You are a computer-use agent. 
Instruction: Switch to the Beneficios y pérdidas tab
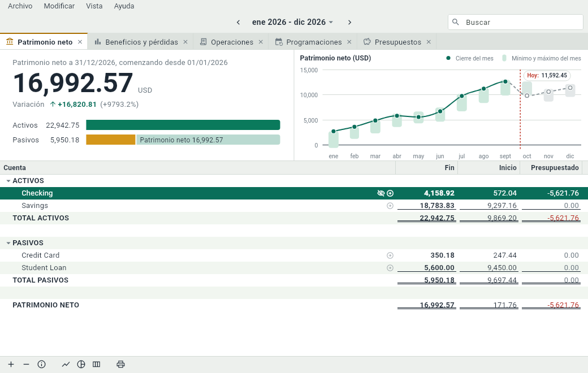tap(141, 42)
